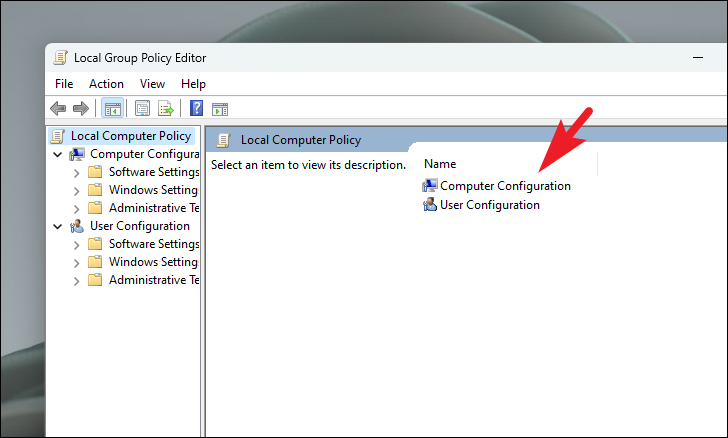Click folder icon of Administrative Templates under Computer Configuration

click(95, 208)
